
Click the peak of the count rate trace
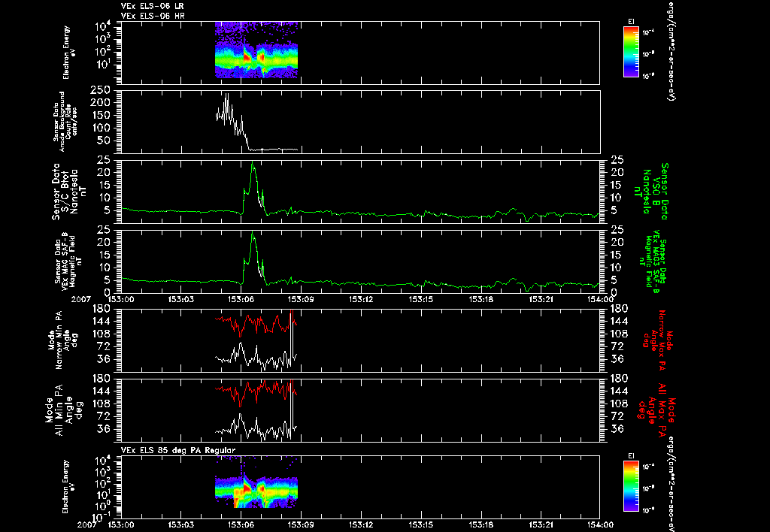tap(227, 94)
